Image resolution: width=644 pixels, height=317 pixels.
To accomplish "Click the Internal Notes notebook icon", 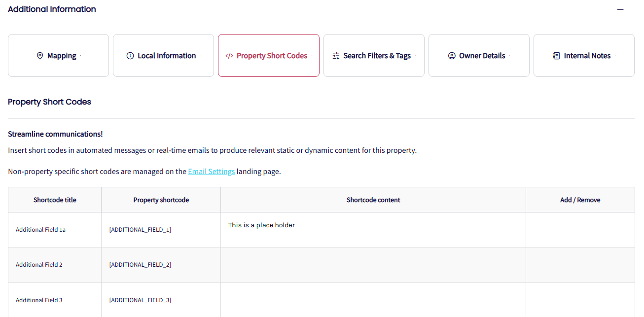I will coord(556,56).
